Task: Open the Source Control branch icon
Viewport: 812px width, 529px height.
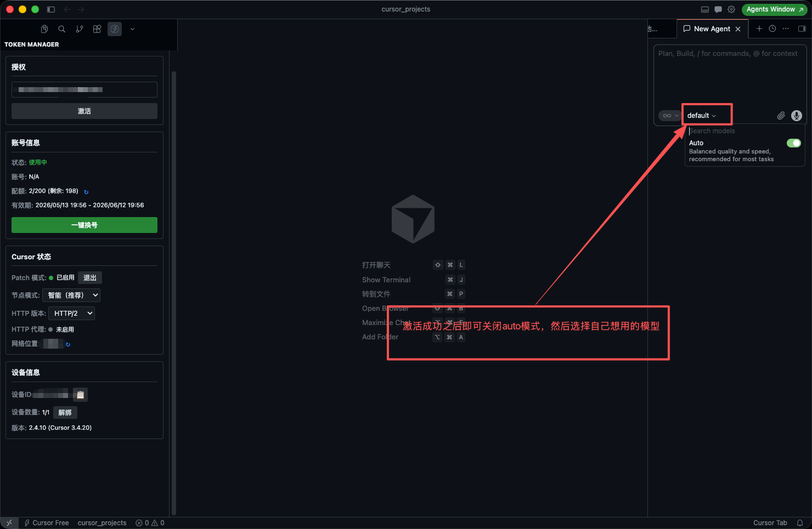Action: click(x=80, y=29)
